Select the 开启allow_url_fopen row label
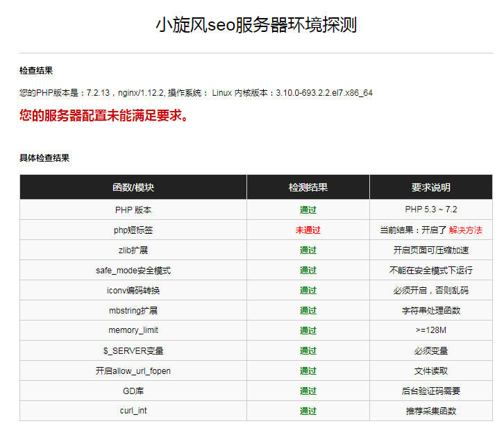 pos(133,371)
